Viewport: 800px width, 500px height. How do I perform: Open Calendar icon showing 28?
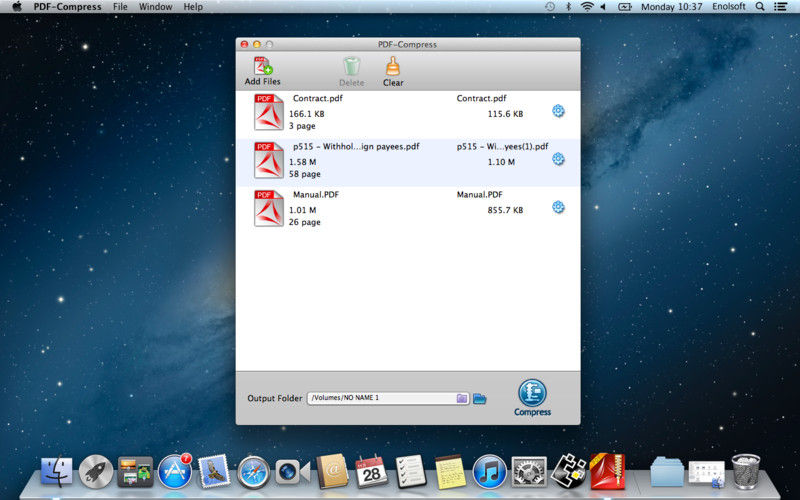[371, 471]
